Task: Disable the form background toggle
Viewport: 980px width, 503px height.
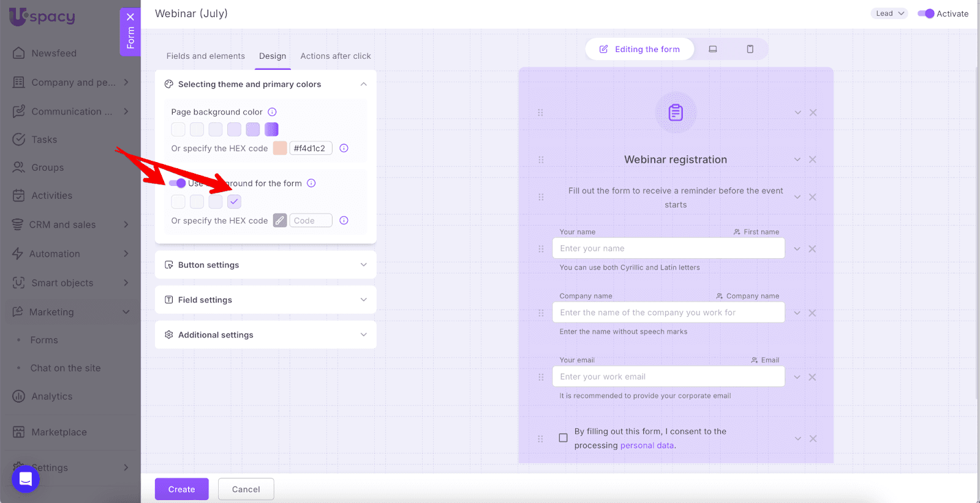Action: tap(177, 184)
